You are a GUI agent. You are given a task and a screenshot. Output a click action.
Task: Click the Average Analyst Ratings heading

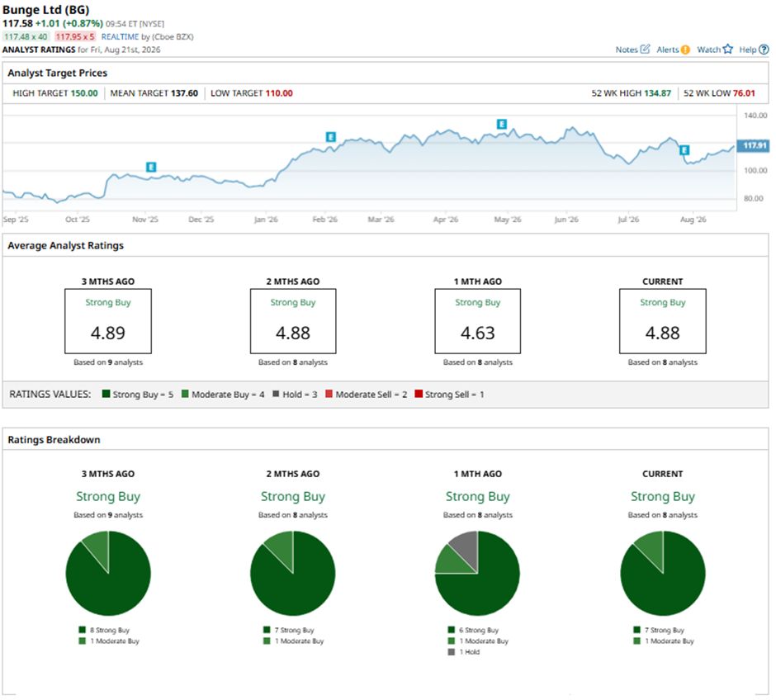click(66, 245)
